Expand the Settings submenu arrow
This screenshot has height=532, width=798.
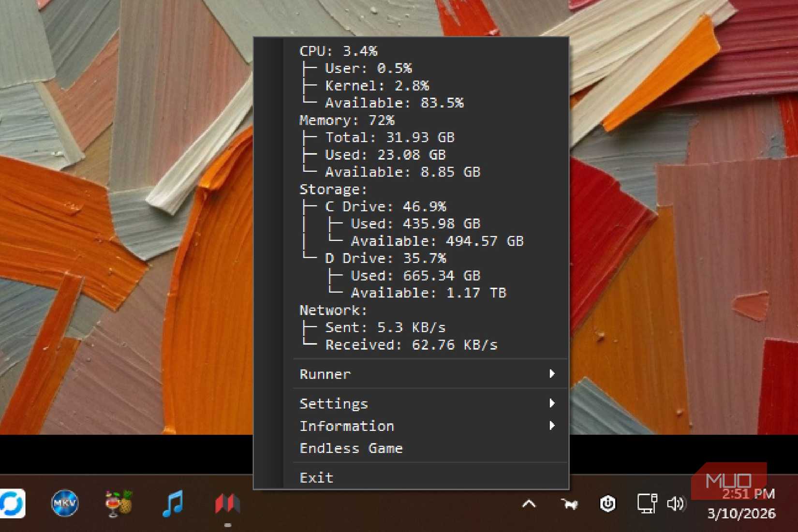click(x=552, y=403)
